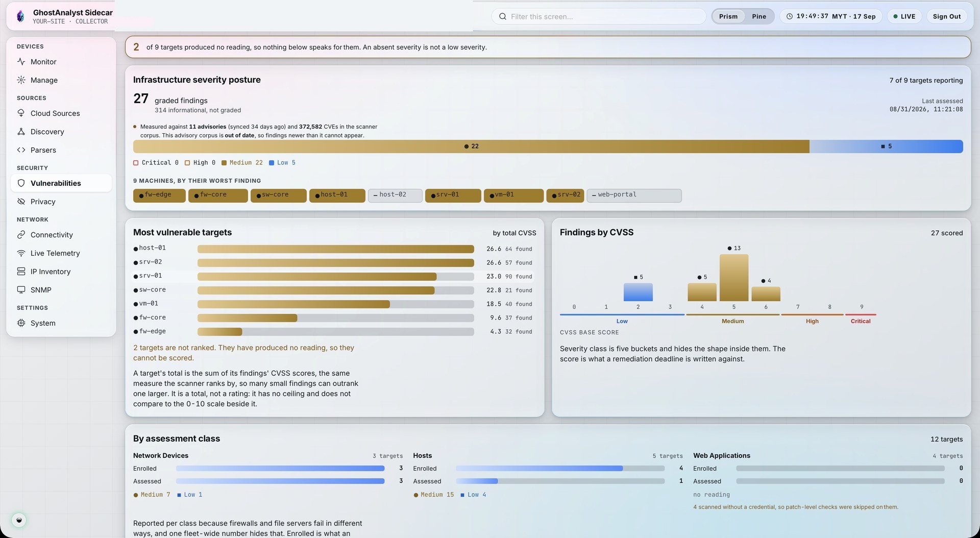The width and height of the screenshot is (980, 538).
Task: Click the Cloud Sources icon
Action: [x=21, y=113]
